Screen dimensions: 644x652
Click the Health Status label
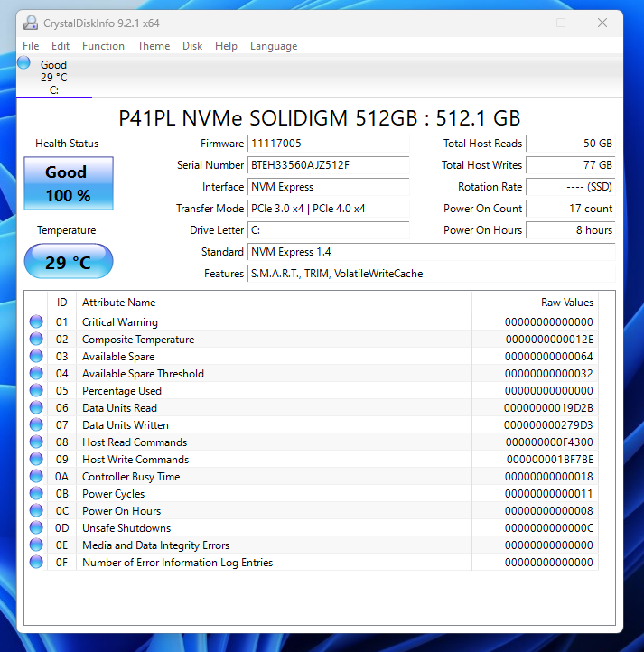pos(67,144)
